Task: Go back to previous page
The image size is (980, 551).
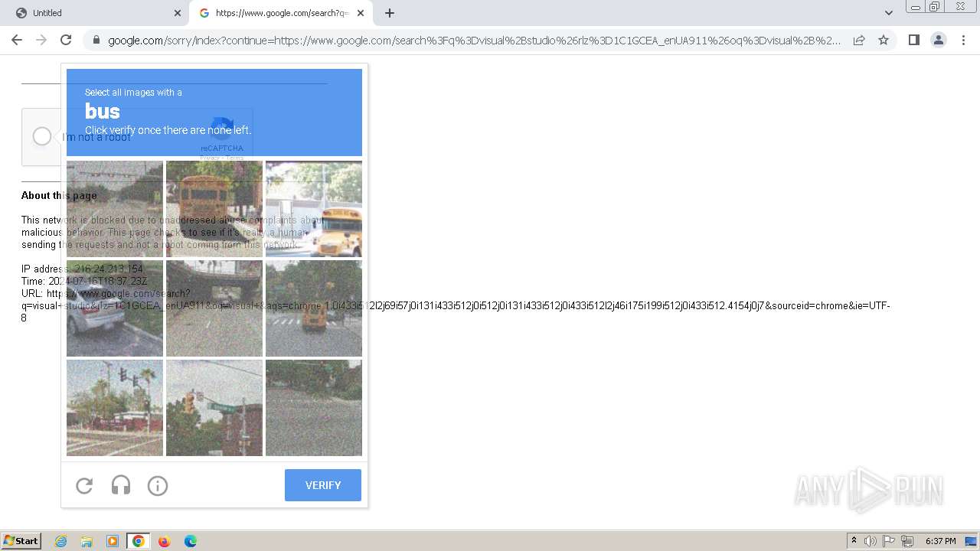Action: pos(17,40)
